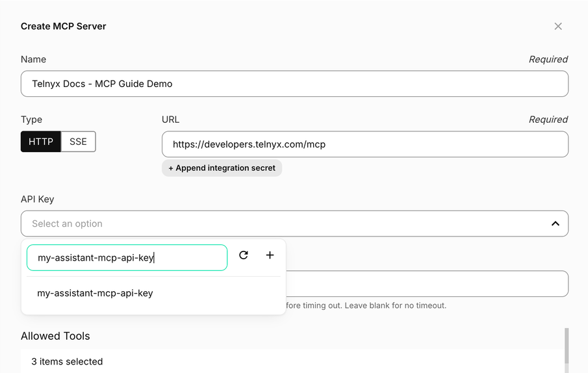The image size is (588, 373).
Task: Focus the Name input field
Action: 294,84
